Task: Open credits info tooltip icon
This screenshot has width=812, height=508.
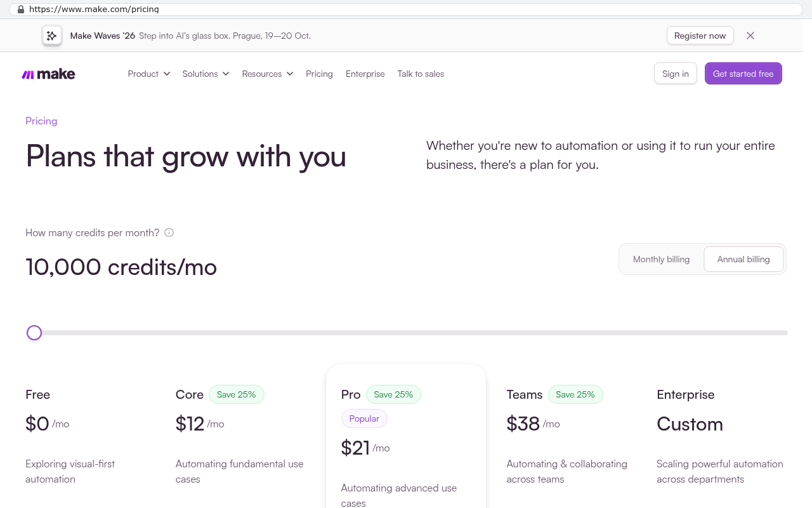Action: click(x=169, y=232)
